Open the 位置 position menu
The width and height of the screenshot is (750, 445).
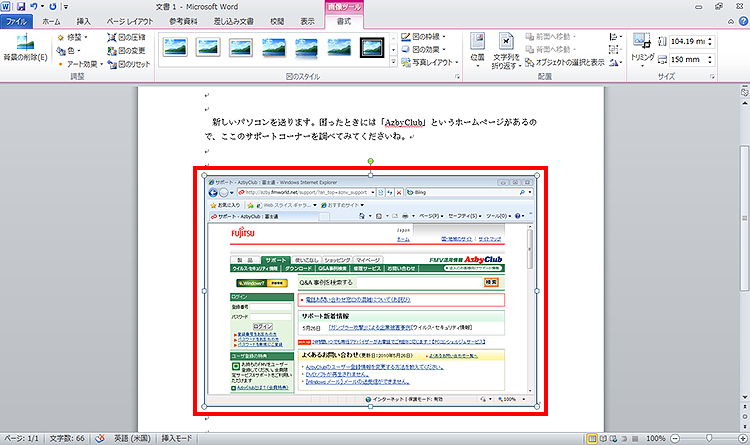[x=477, y=50]
